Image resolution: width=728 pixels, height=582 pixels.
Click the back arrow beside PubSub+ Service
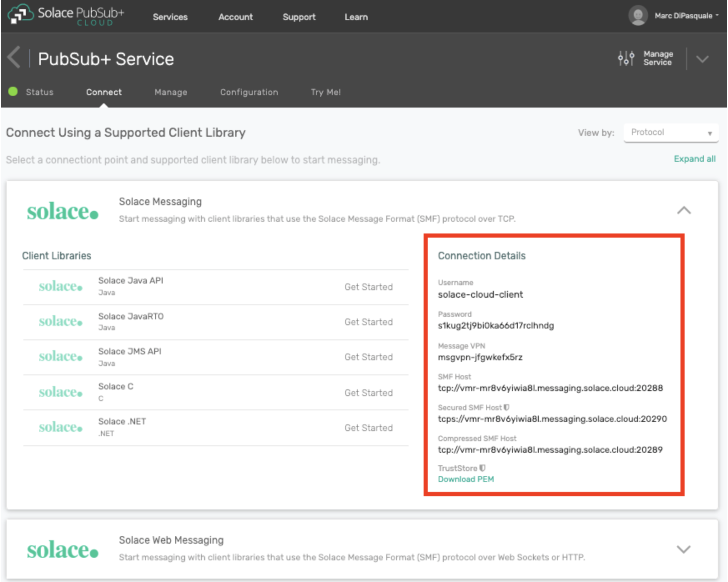[x=14, y=58]
